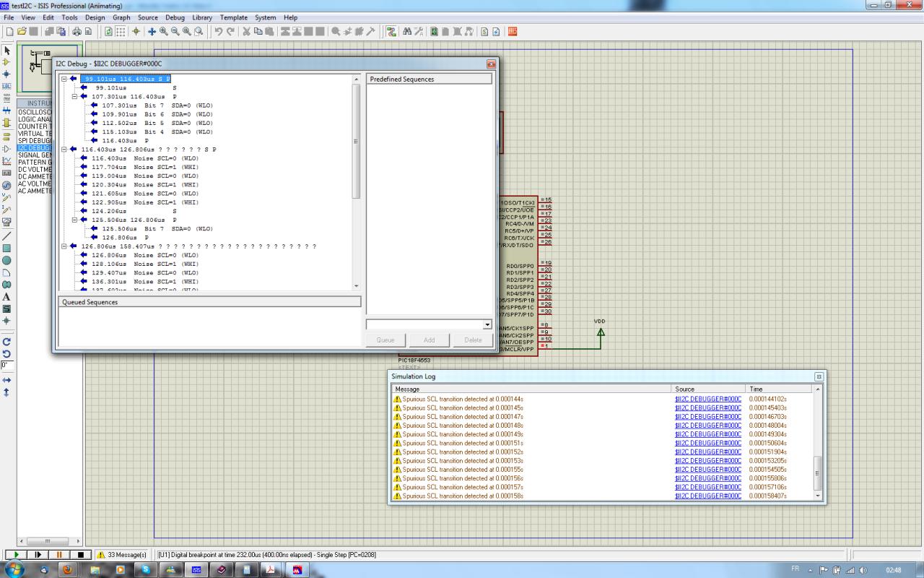Open the predefined sequences combo box

click(x=487, y=325)
